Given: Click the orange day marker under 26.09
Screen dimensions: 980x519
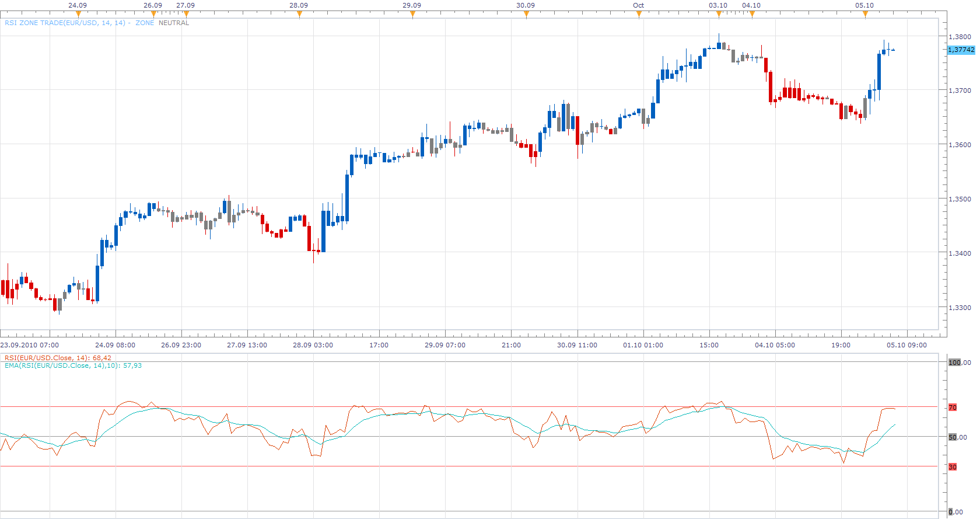Looking at the screenshot, I should pyautogui.click(x=153, y=15).
